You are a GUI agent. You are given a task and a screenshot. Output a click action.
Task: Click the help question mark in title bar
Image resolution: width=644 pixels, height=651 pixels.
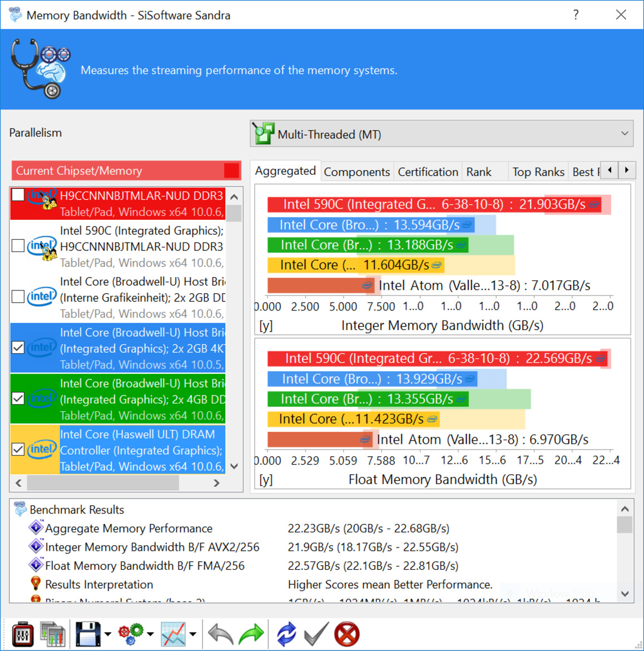click(x=576, y=15)
